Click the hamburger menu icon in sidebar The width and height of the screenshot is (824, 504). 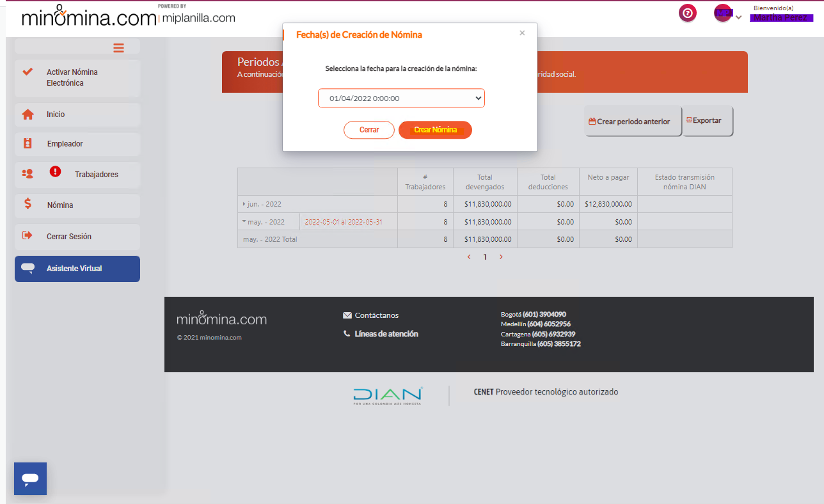click(118, 48)
